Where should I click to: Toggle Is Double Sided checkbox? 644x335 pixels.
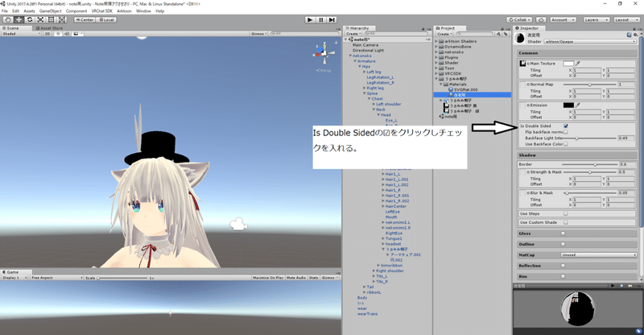[566, 126]
